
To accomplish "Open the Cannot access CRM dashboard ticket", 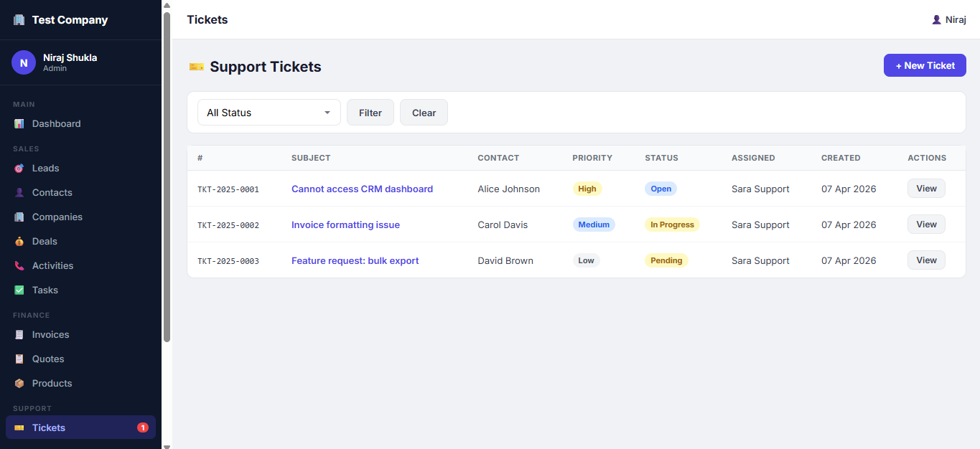I will point(362,189).
